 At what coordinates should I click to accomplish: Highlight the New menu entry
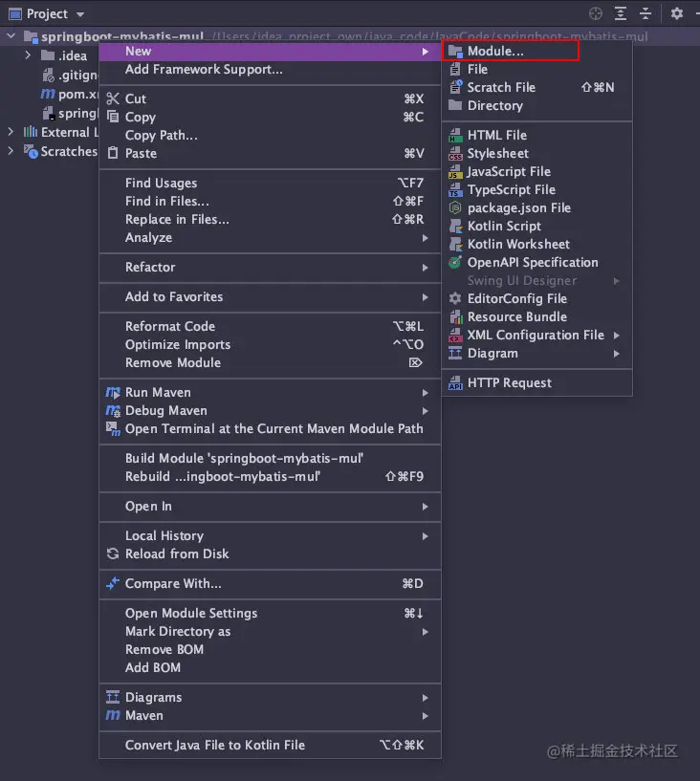tap(270, 51)
